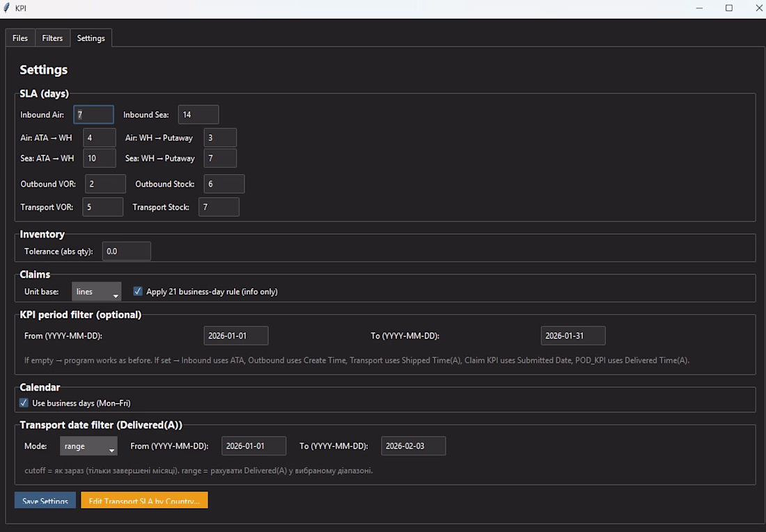
Task: Select the Outbound VOR input box
Action: coord(105,184)
